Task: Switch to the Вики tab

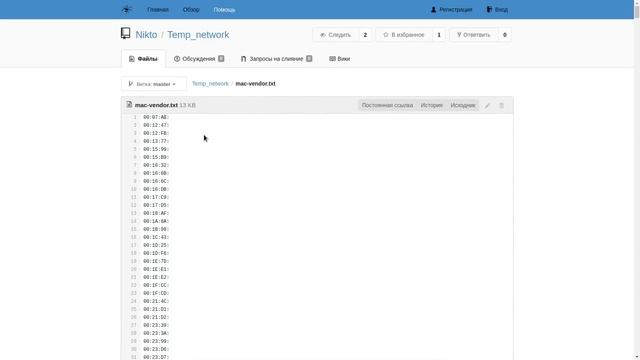Action: pos(340,59)
